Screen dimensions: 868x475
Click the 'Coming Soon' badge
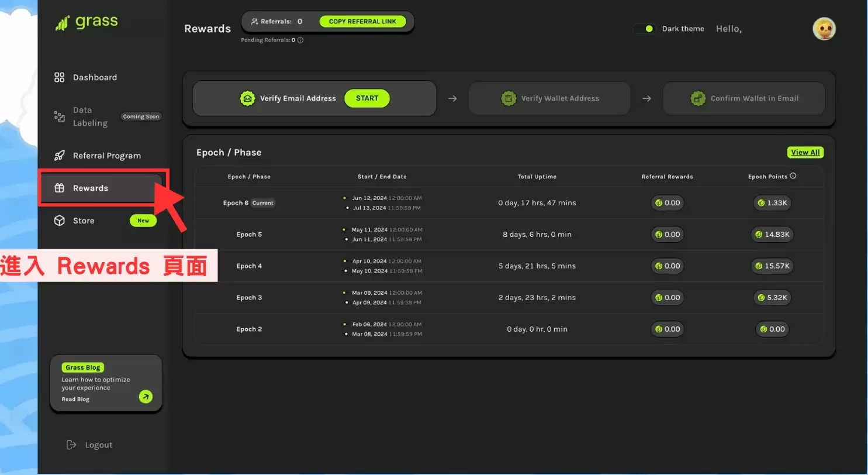(141, 116)
